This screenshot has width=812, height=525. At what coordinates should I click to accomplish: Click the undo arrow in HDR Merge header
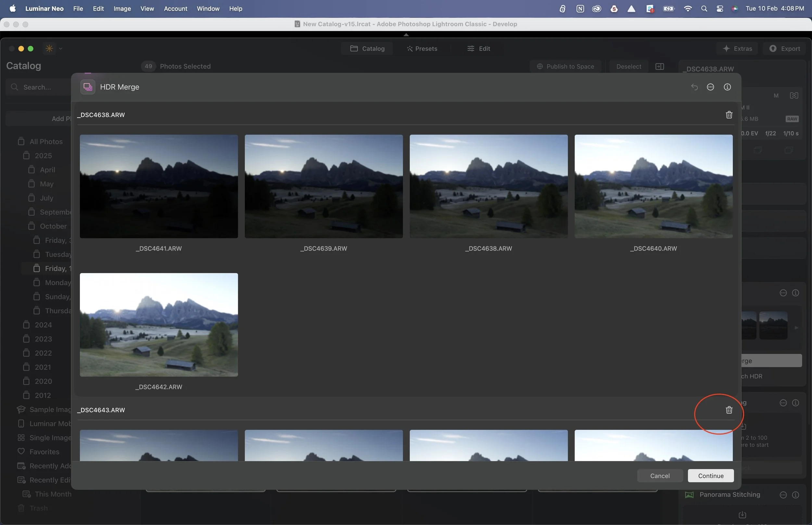[694, 87]
